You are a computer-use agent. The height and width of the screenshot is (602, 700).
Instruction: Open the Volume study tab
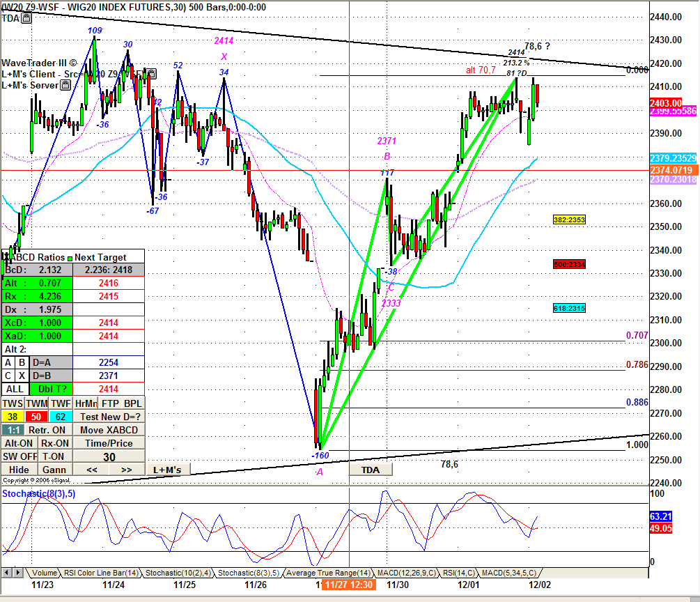tap(45, 573)
